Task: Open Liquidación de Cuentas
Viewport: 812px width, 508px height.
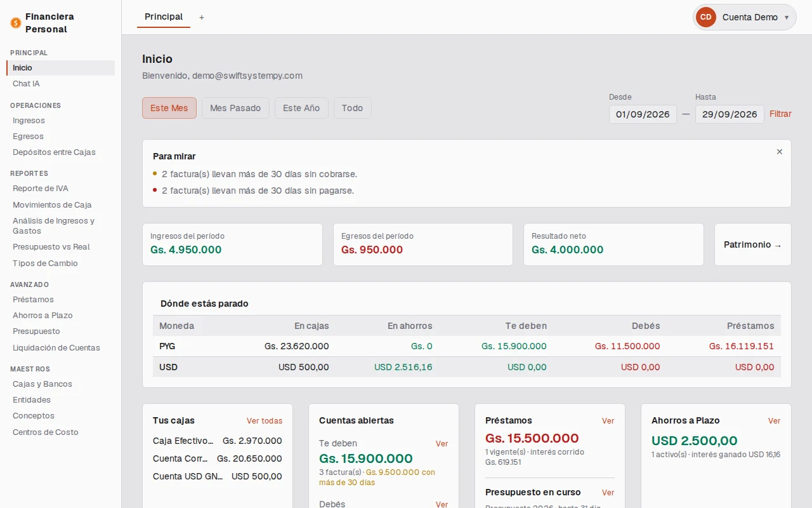Action: pos(61,348)
